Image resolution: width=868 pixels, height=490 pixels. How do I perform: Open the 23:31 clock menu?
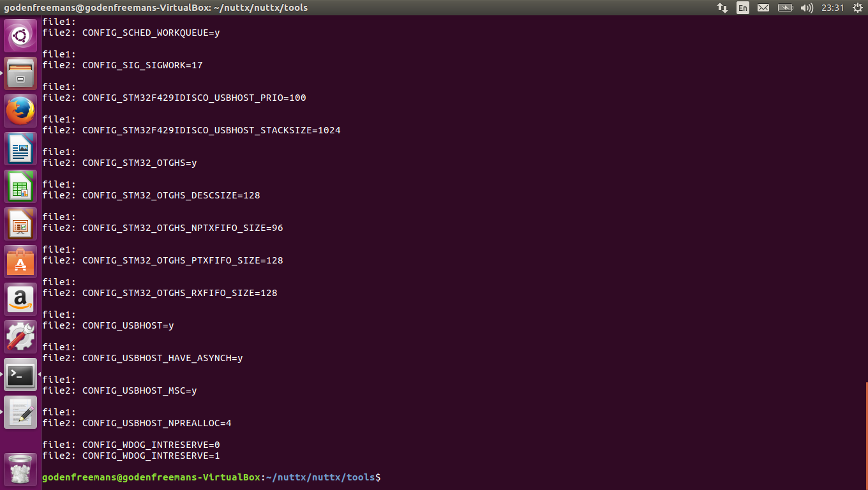[833, 8]
